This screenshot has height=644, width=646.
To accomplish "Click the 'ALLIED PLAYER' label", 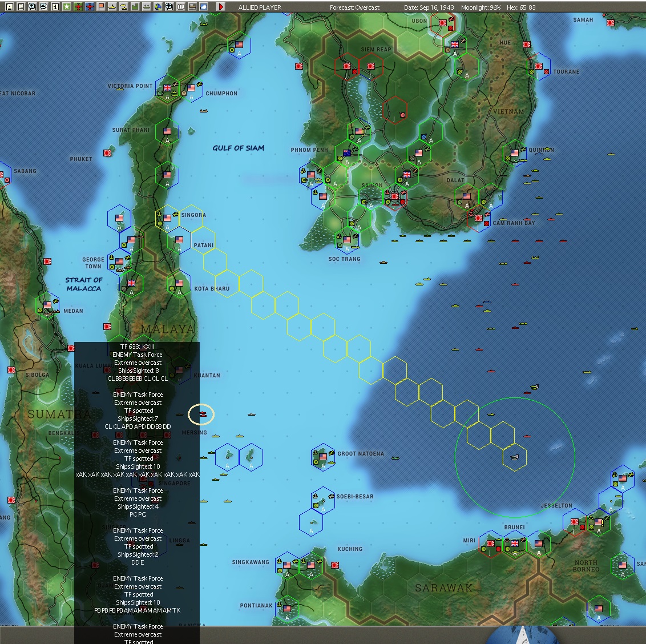I will click(x=260, y=7).
